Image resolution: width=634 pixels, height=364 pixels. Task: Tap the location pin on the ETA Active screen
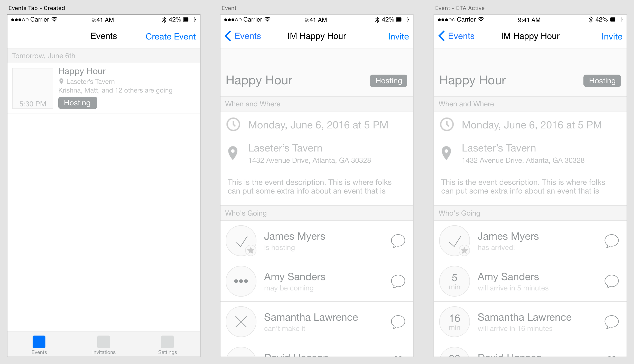[x=446, y=153]
